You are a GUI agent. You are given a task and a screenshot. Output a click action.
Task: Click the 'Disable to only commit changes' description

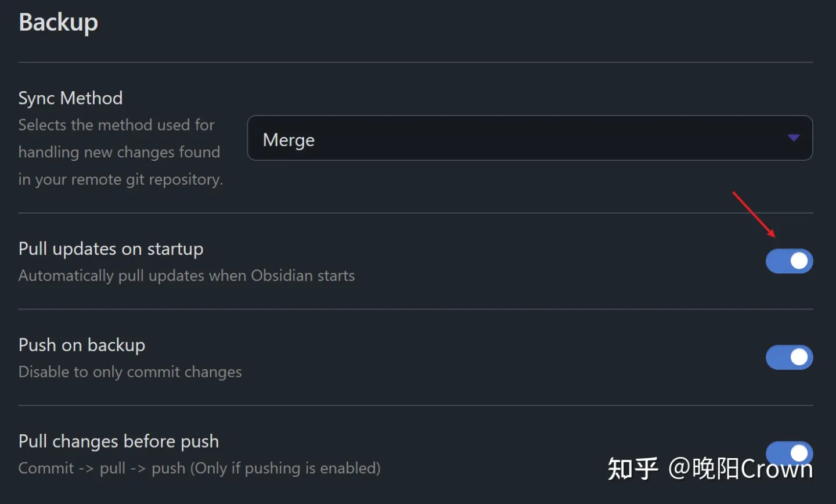130,372
